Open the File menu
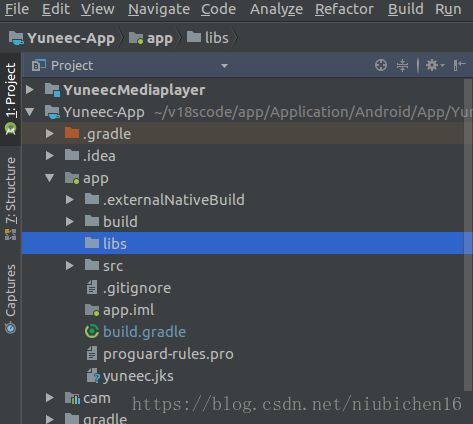 click(17, 9)
